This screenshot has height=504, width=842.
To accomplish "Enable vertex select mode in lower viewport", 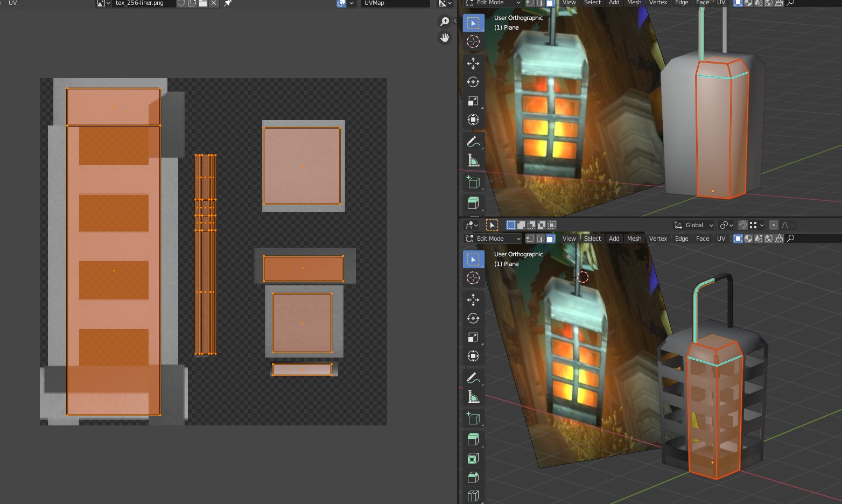I will coord(530,239).
